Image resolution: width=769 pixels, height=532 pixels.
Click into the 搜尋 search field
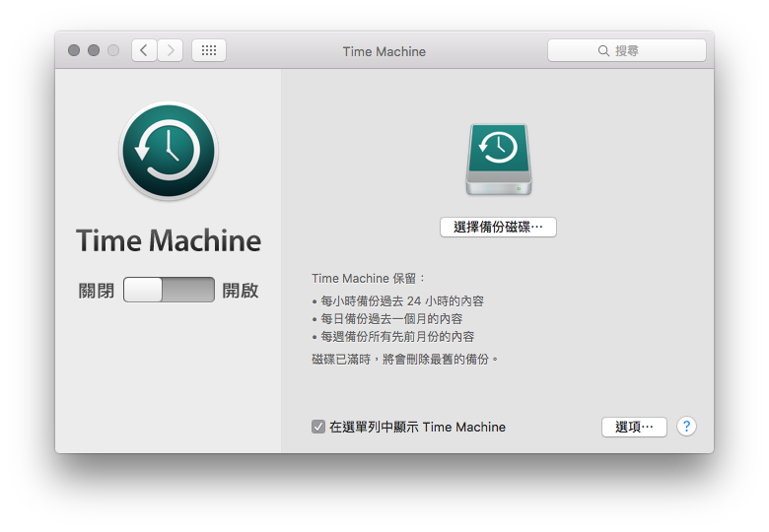(x=627, y=50)
